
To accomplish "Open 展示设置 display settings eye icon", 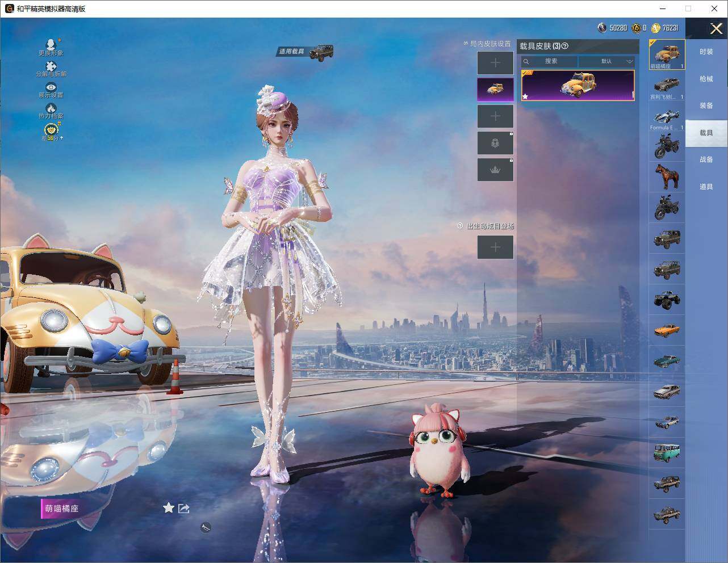I will click(51, 87).
